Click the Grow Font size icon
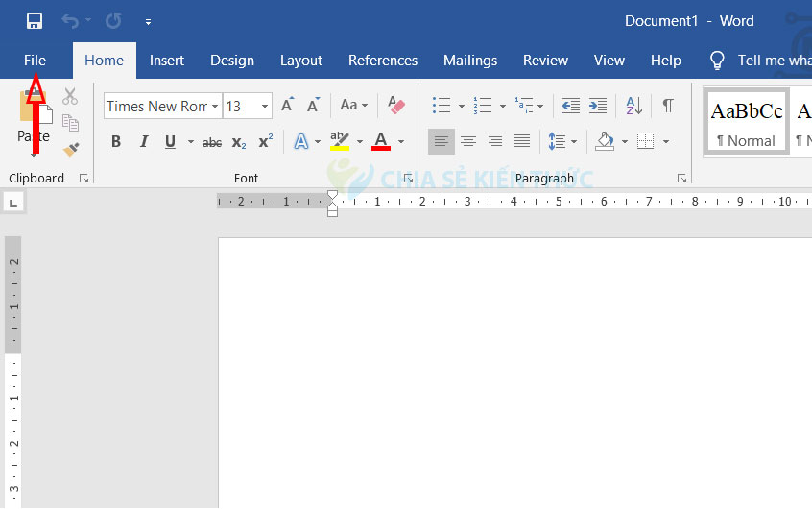812x509 pixels. click(287, 106)
